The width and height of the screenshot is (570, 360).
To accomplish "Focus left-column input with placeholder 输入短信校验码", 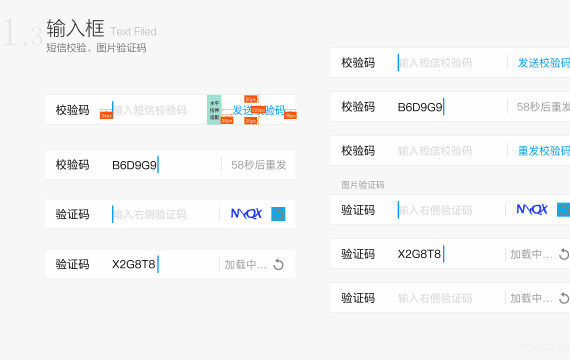I will 158,110.
